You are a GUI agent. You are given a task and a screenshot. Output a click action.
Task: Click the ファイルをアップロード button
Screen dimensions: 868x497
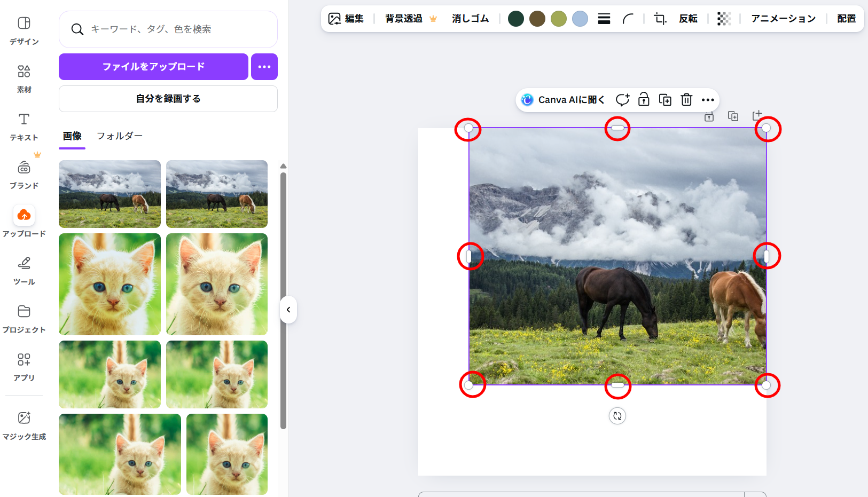coord(153,67)
